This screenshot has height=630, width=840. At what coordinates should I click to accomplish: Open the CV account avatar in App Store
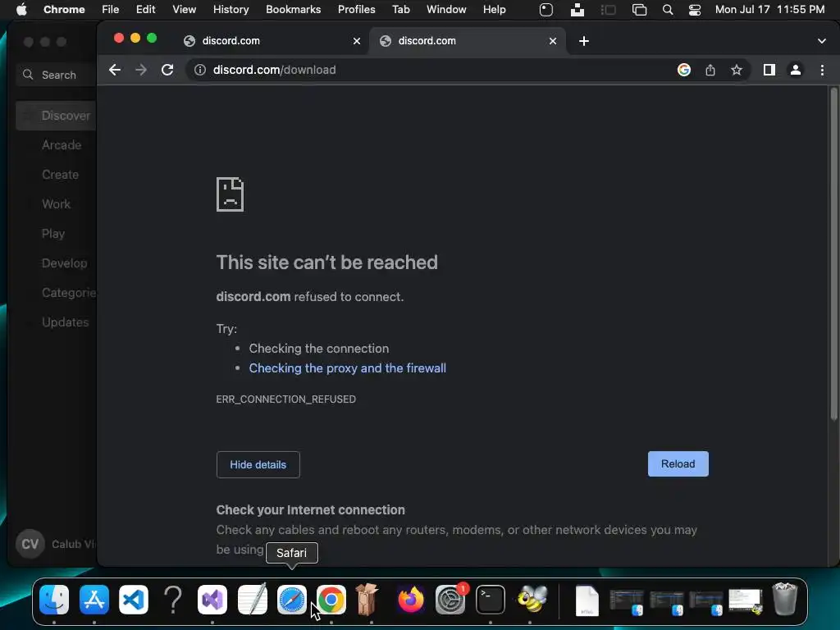pos(30,544)
